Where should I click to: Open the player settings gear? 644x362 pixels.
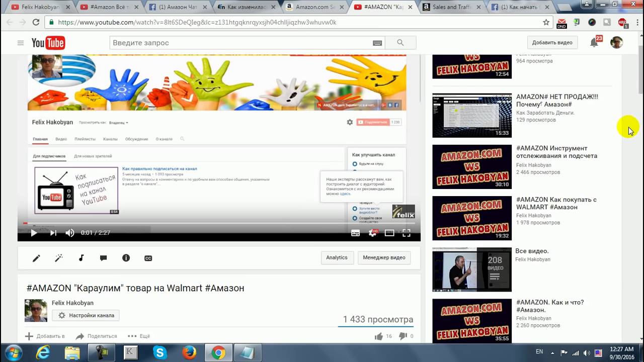pos(373,233)
